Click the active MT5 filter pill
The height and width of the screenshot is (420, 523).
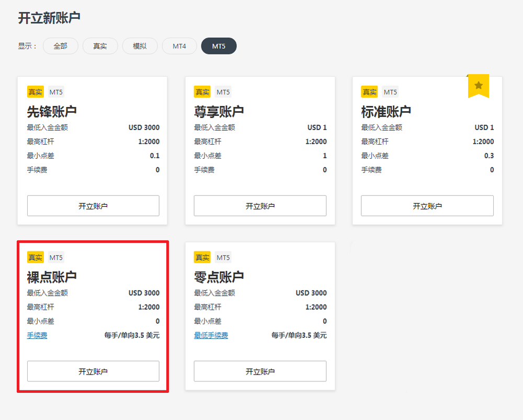pyautogui.click(x=219, y=46)
